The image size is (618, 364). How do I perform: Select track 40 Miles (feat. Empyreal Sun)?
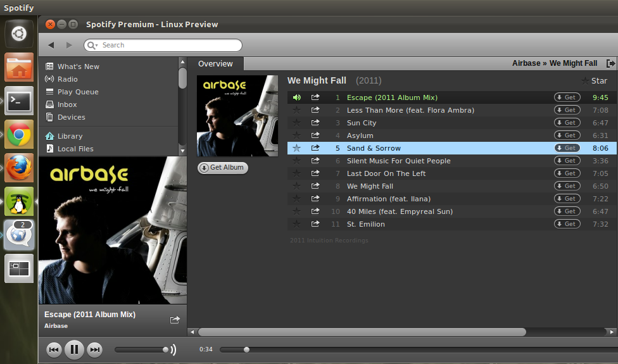[452, 211]
